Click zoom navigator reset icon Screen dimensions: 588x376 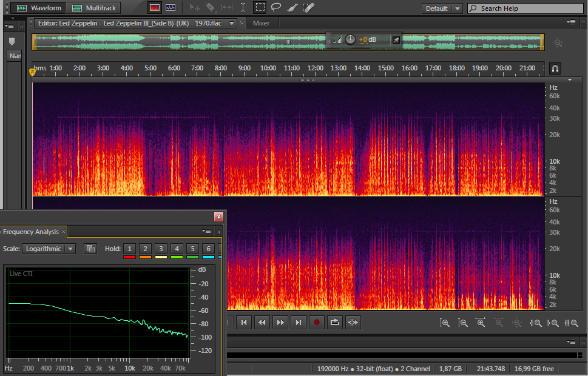click(x=558, y=42)
